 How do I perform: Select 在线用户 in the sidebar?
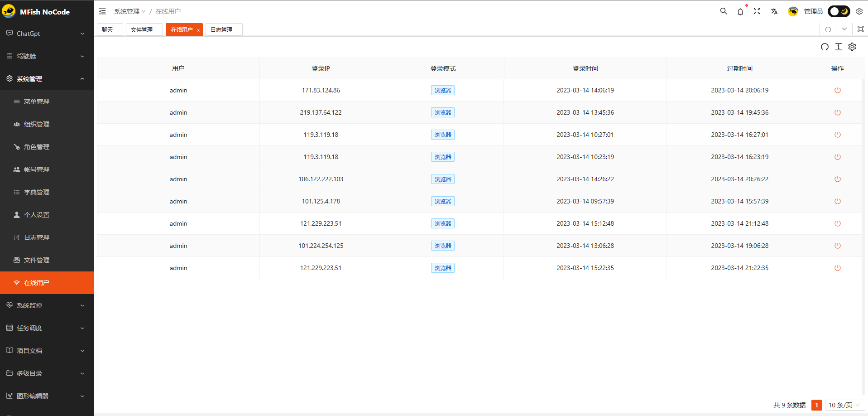click(x=47, y=283)
